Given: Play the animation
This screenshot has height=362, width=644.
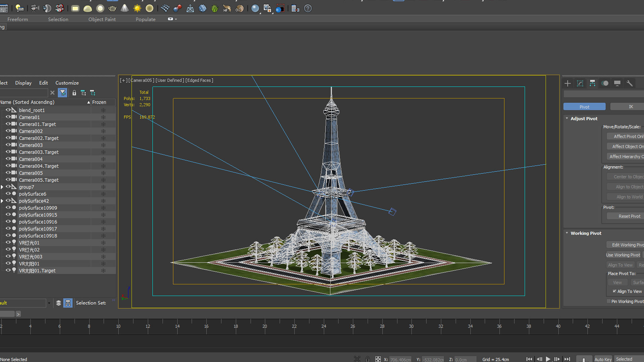Looking at the screenshot, I should (548, 359).
